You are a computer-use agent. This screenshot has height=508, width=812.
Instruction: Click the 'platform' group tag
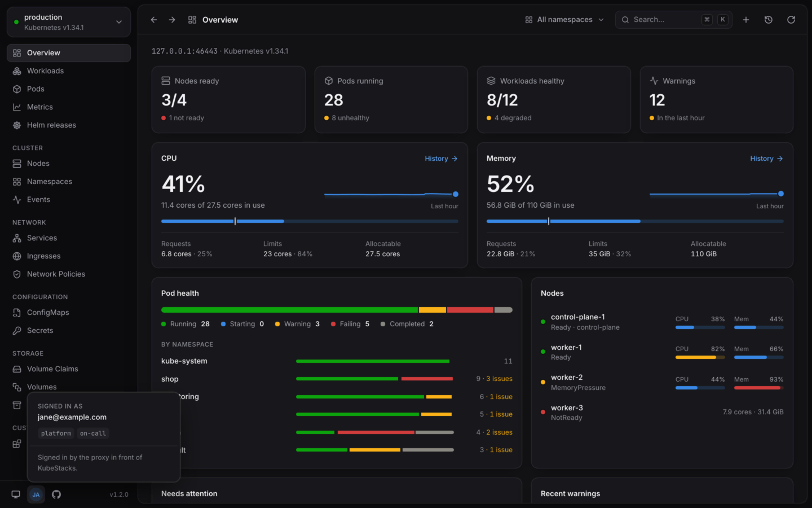click(x=56, y=433)
